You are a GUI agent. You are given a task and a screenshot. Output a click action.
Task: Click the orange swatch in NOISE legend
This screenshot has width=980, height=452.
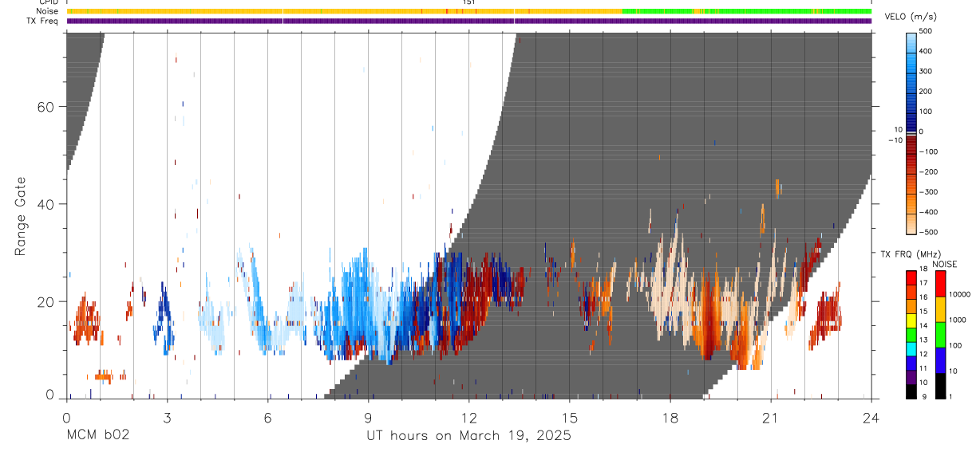(940, 309)
